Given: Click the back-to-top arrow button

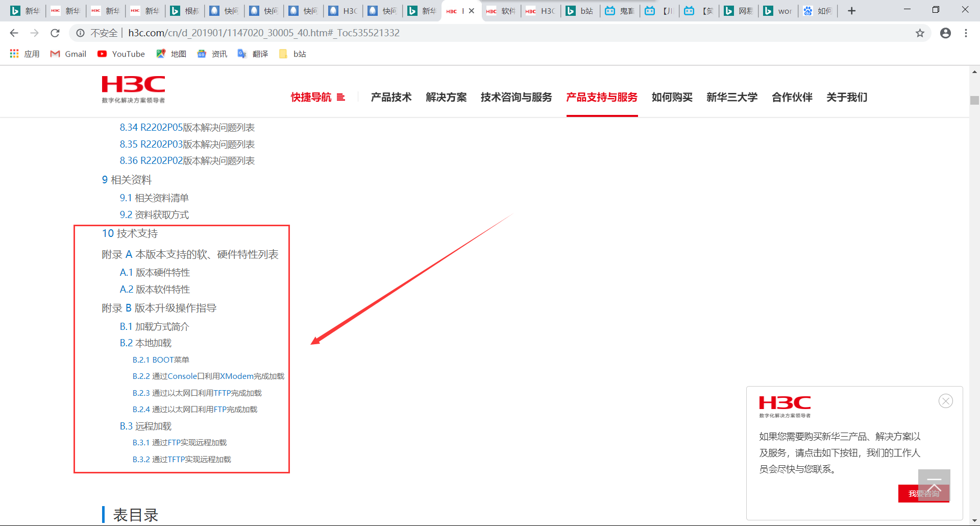Looking at the screenshot, I should [x=934, y=485].
